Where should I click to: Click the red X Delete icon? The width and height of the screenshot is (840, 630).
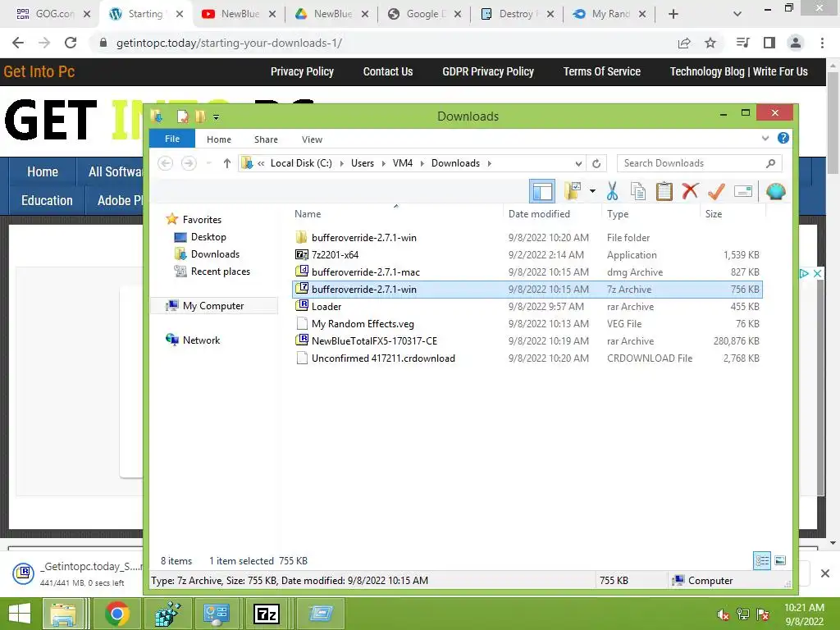pyautogui.click(x=690, y=191)
